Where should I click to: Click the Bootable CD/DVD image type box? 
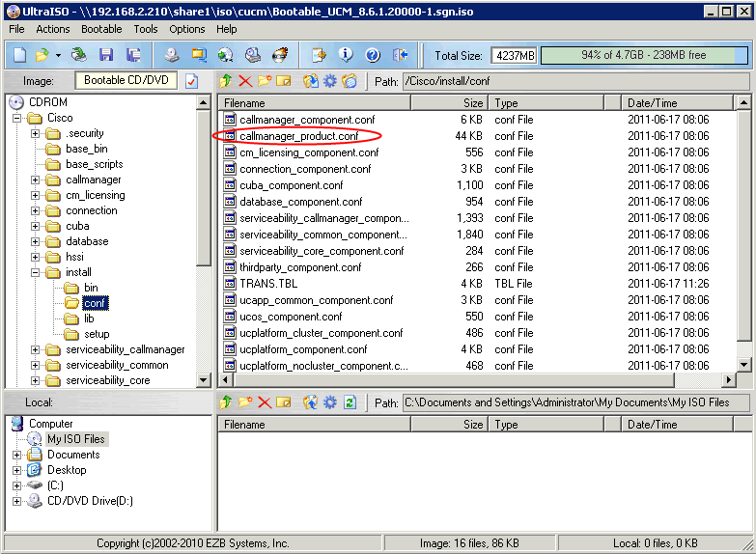(x=126, y=80)
